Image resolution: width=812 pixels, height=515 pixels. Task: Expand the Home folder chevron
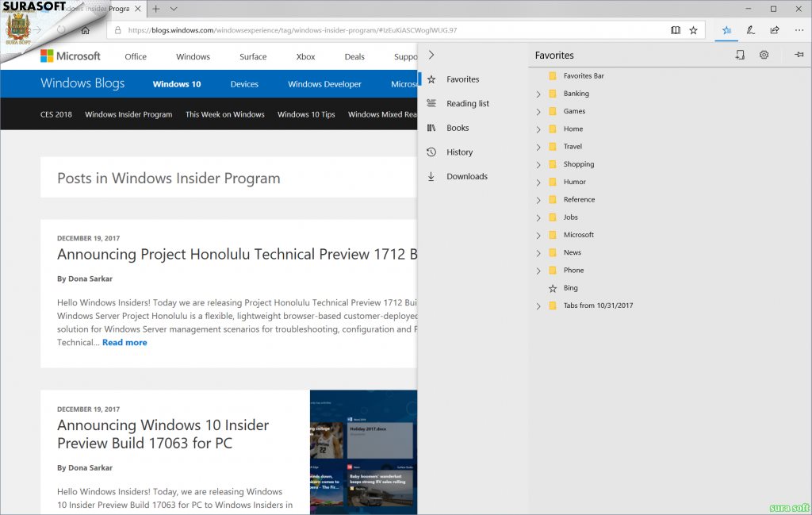[538, 129]
